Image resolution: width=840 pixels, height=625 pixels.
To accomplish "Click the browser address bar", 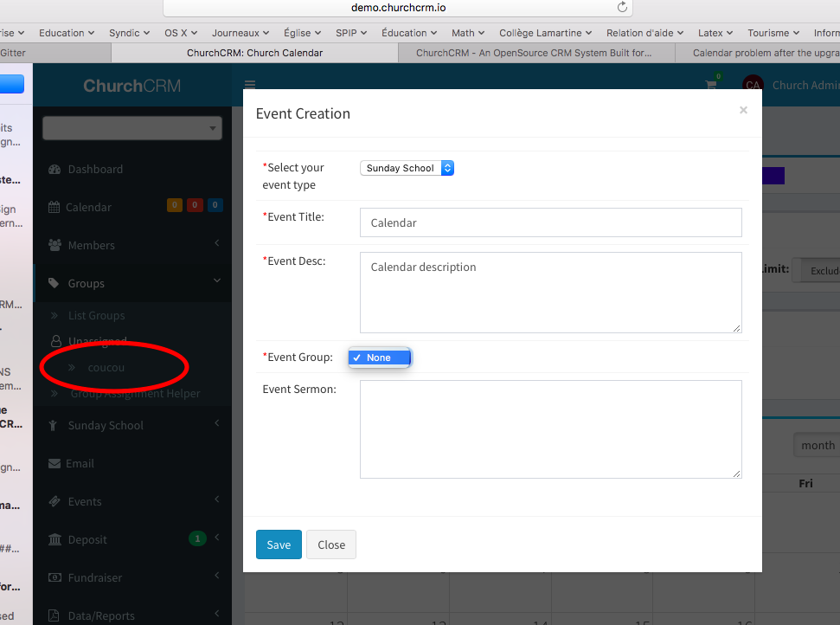I will click(x=398, y=8).
